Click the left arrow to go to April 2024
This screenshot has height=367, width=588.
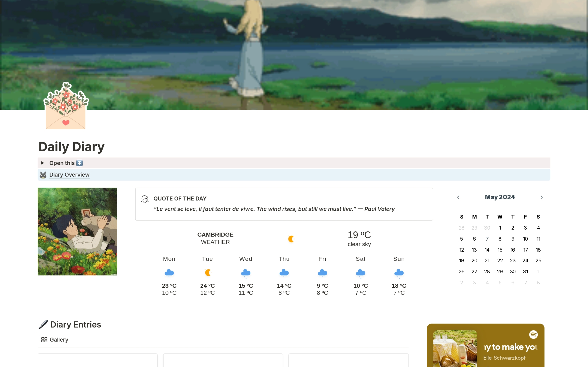458,197
